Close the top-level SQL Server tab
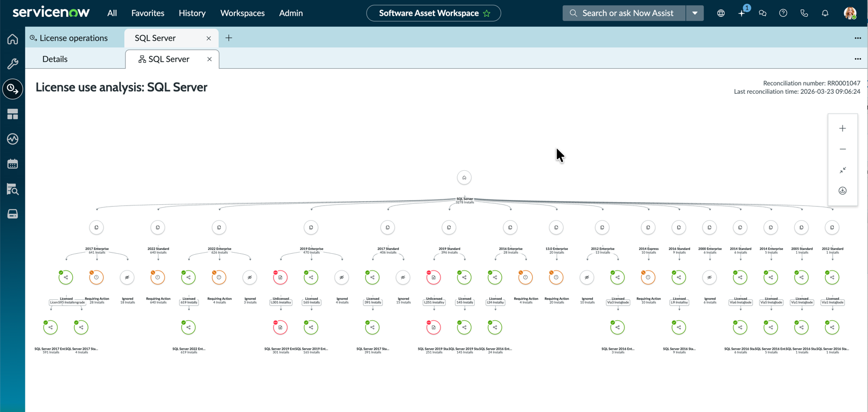868x412 pixels. tap(209, 38)
